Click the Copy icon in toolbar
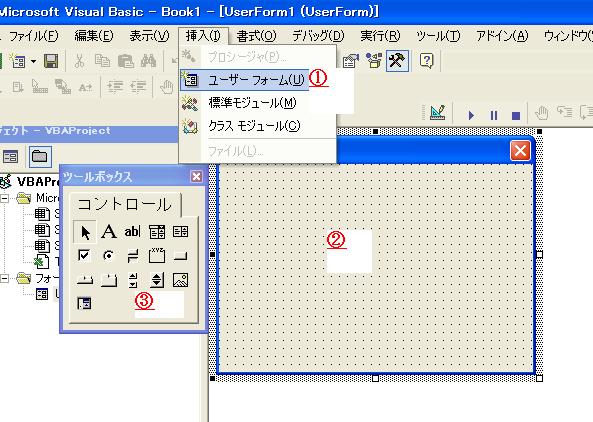The image size is (593, 422). [x=102, y=61]
